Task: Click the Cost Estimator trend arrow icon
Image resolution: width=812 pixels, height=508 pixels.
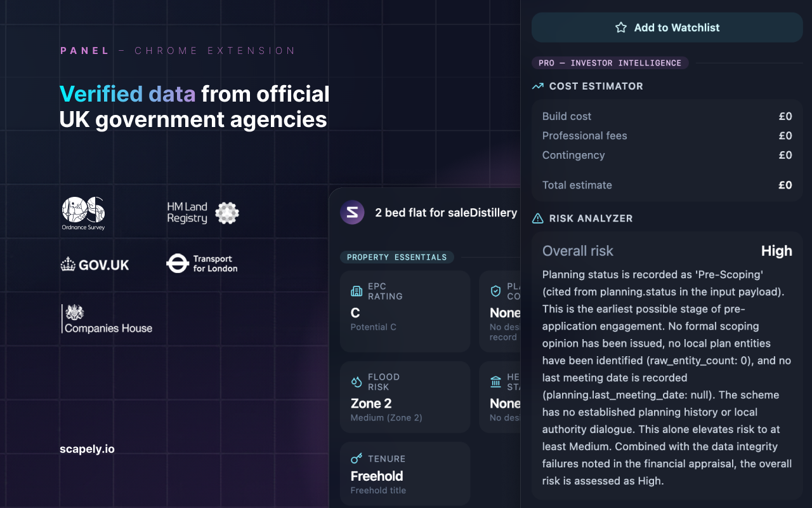Action: pyautogui.click(x=538, y=86)
